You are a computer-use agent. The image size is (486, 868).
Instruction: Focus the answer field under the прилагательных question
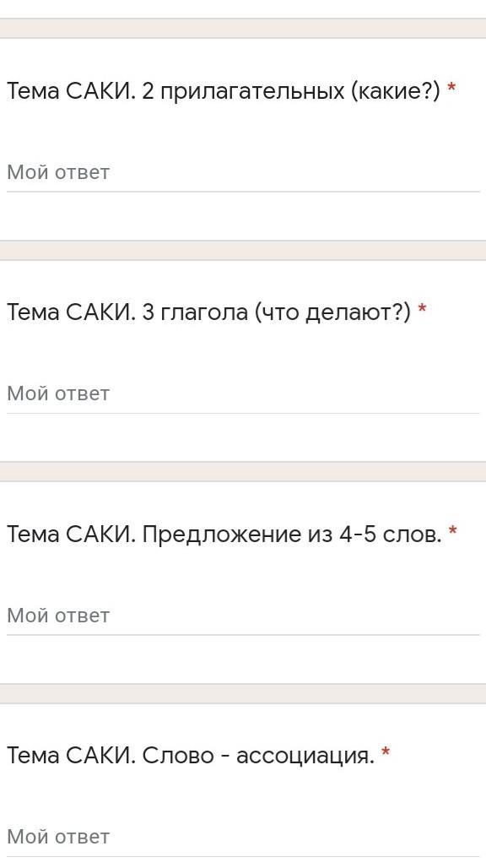[243, 173]
